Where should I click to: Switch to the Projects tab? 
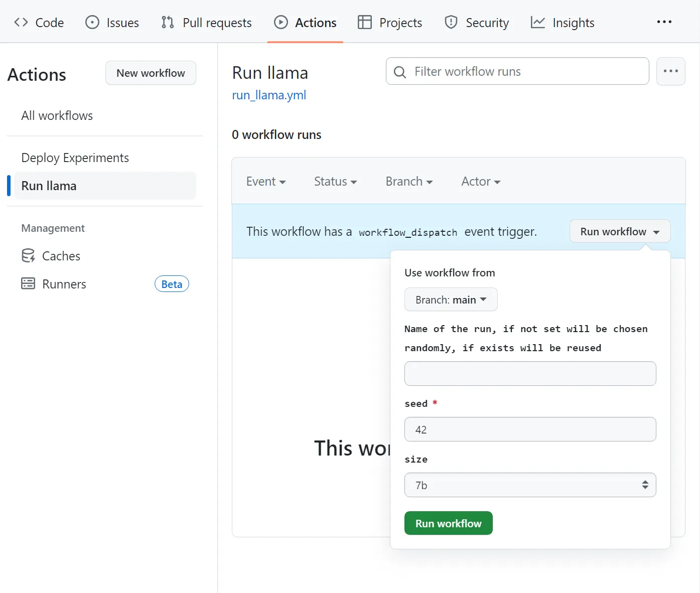point(390,23)
